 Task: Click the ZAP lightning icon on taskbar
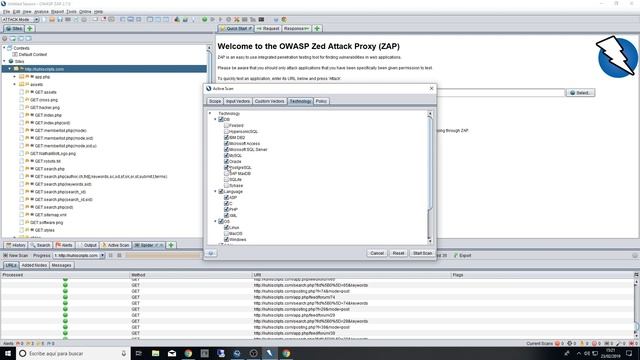pos(269,353)
